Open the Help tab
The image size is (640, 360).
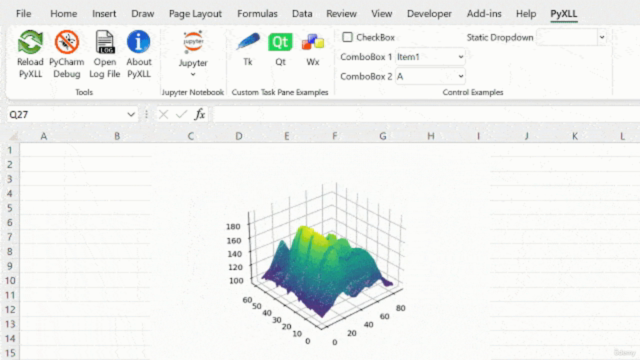526,13
